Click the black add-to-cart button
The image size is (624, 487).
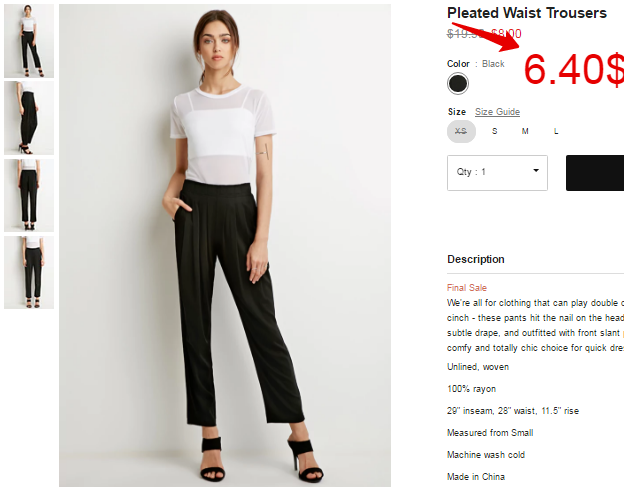pos(595,173)
